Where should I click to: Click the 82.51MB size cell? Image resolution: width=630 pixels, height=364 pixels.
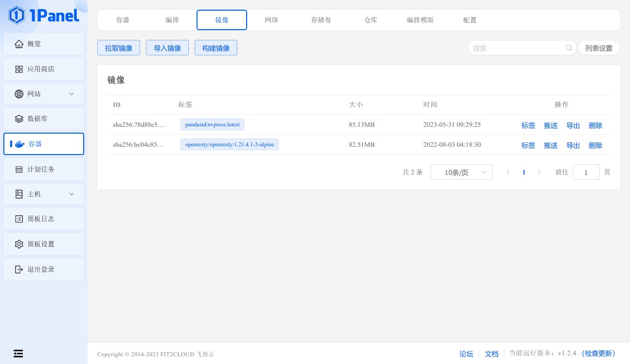[362, 144]
